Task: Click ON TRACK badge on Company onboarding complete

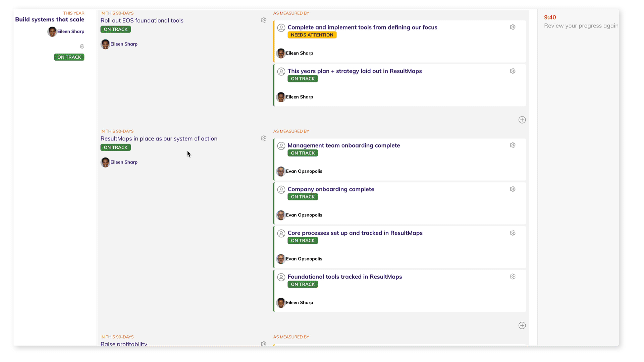Action: point(303,197)
